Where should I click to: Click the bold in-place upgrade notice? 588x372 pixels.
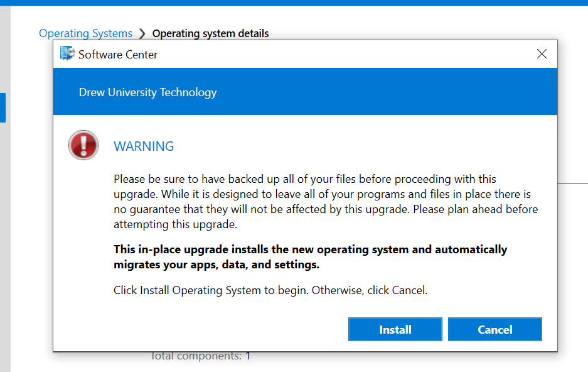[x=310, y=257]
